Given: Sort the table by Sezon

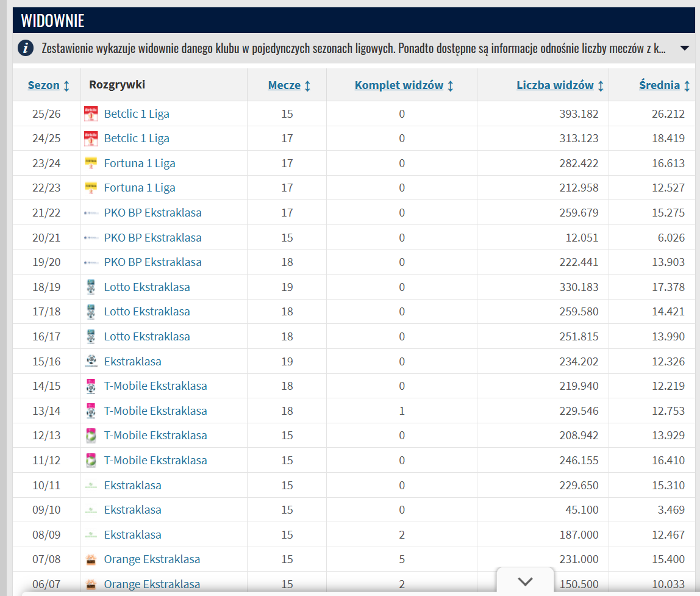Looking at the screenshot, I should (48, 85).
